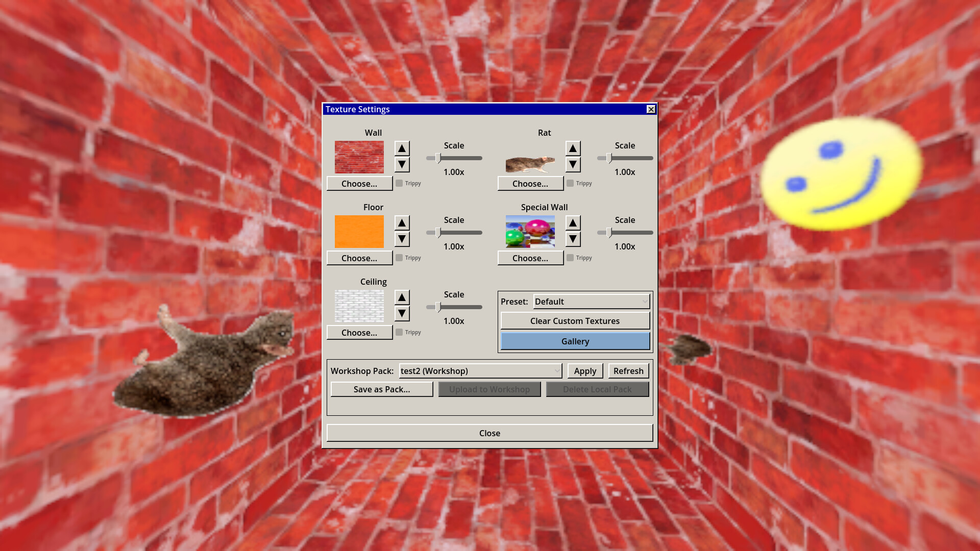
Task: Click the orange Floor texture thumbnail
Action: pyautogui.click(x=359, y=232)
